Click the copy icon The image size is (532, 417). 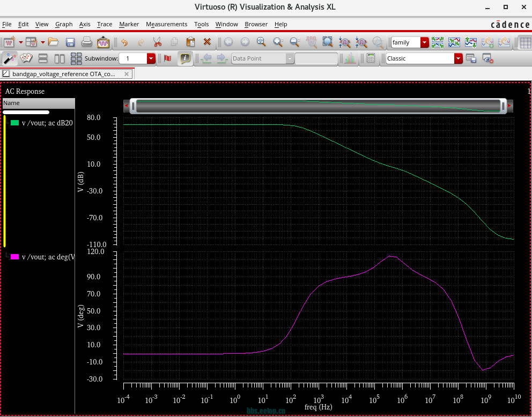(174, 42)
